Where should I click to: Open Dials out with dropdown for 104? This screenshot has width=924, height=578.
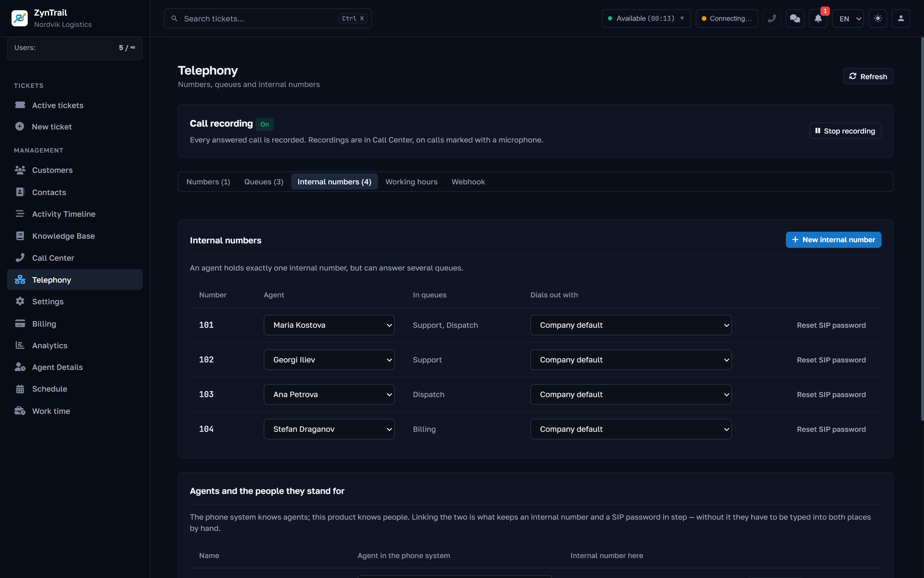point(631,429)
